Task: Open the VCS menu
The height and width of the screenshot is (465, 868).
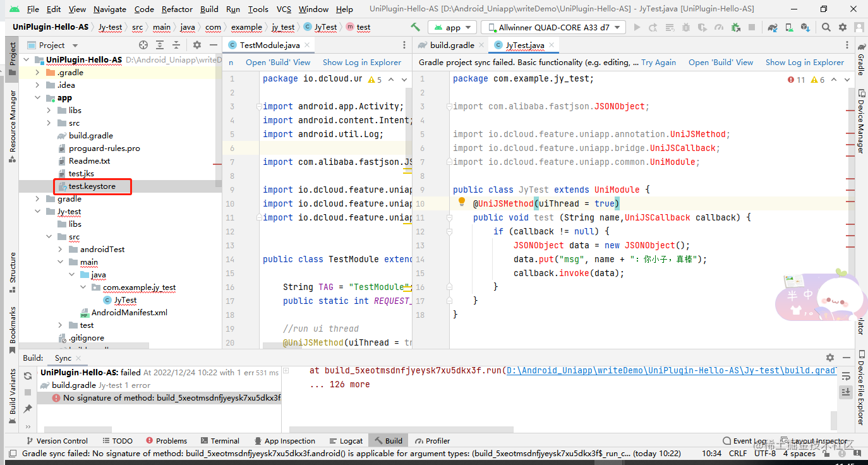Action: tap(284, 9)
